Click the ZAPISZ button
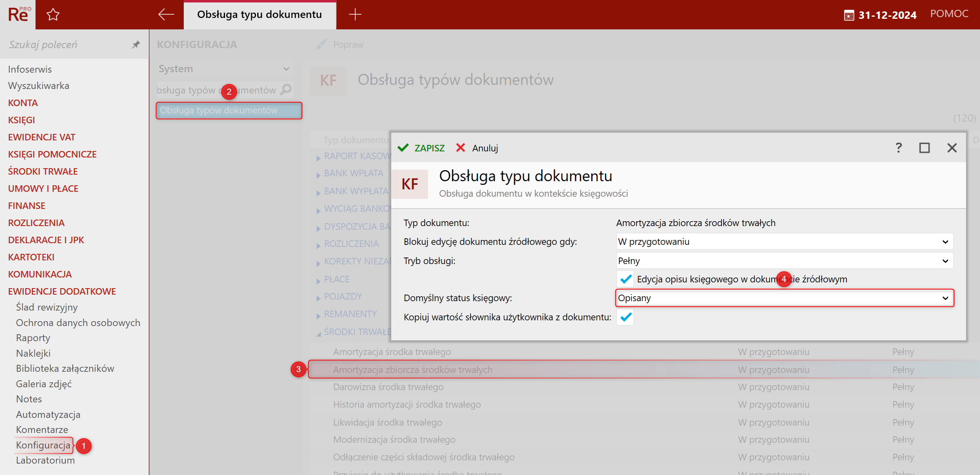 421,148
